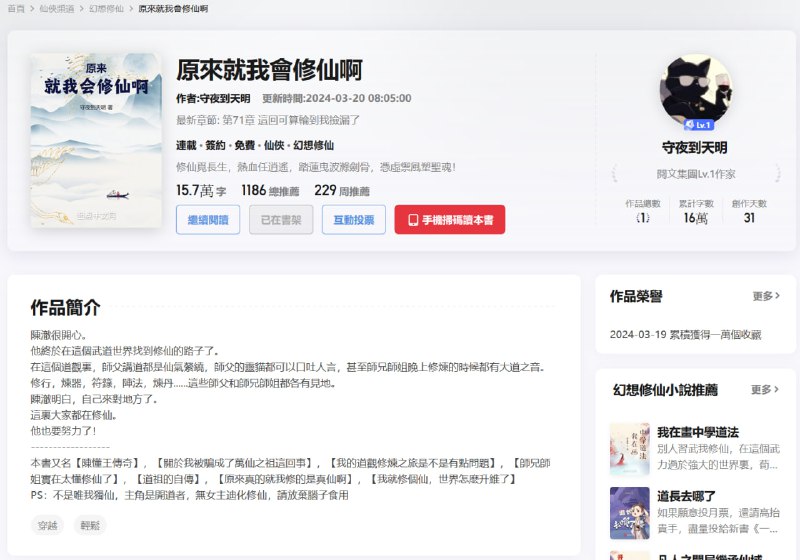This screenshot has height=560, width=800.
Task: Select the 仙俠 tag
Action: (x=274, y=145)
